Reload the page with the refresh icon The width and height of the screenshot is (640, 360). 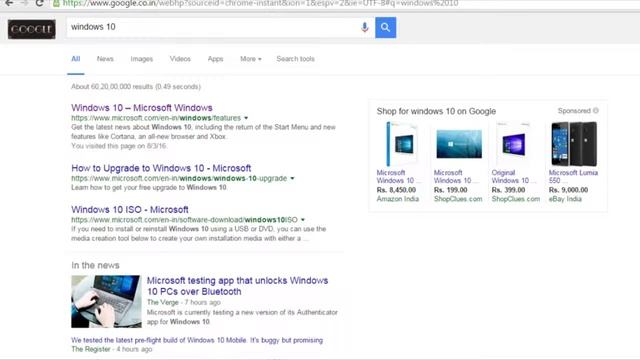point(39,3)
